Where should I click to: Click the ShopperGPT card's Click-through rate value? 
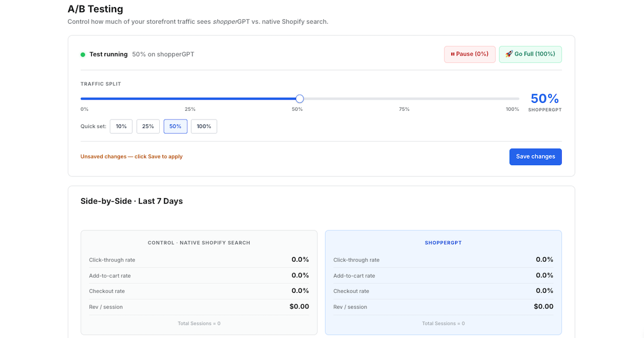pos(544,259)
